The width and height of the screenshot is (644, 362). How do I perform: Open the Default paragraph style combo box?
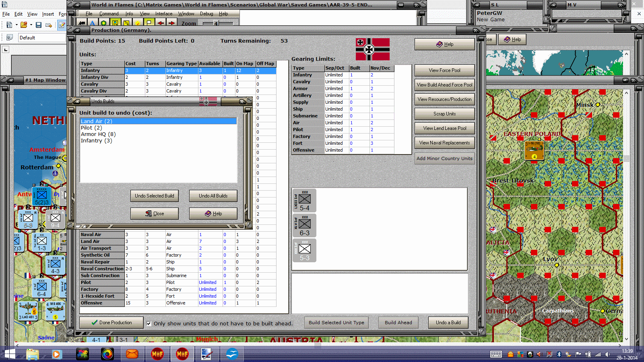pos(42,38)
